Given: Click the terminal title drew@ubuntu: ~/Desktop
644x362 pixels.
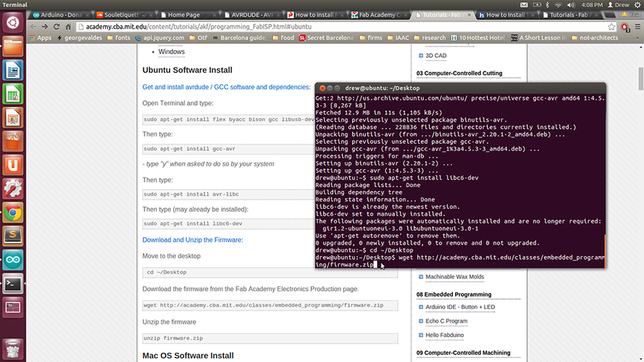Looking at the screenshot, I should (382, 88).
